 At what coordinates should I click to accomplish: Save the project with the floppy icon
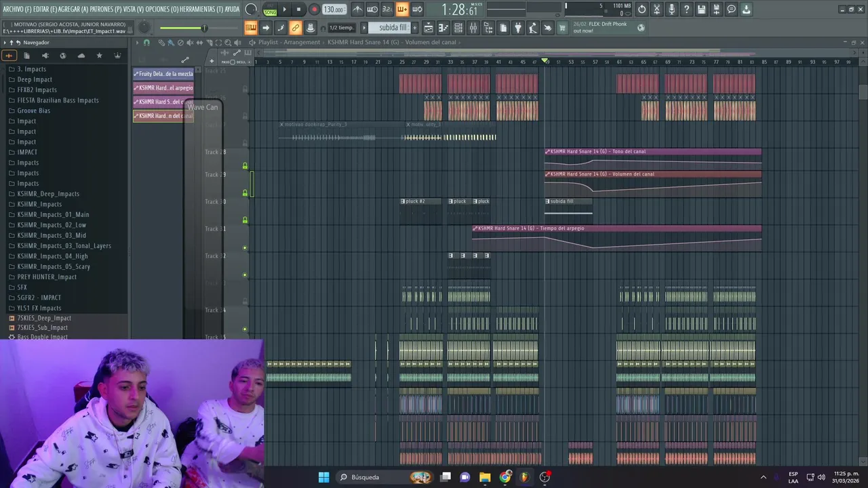point(701,9)
